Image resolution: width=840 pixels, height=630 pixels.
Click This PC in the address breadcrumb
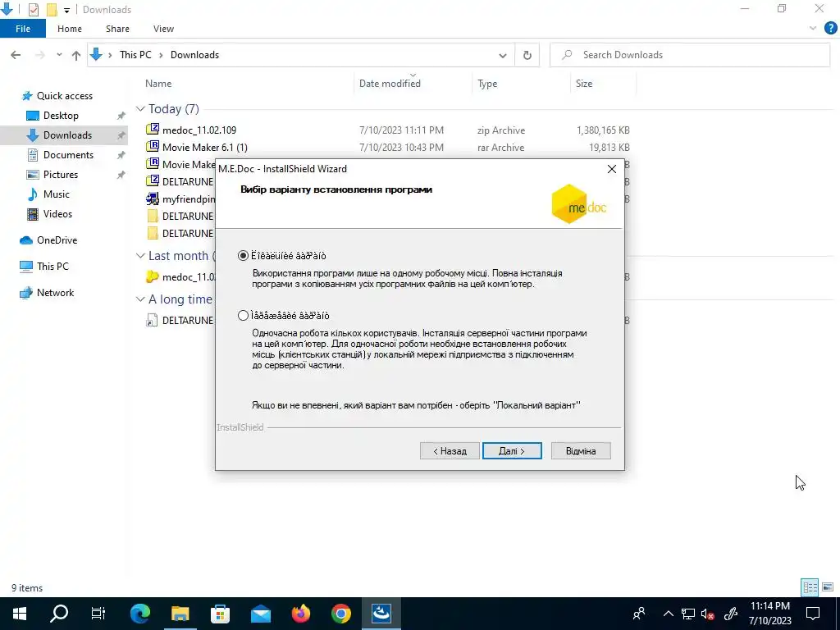click(x=135, y=55)
